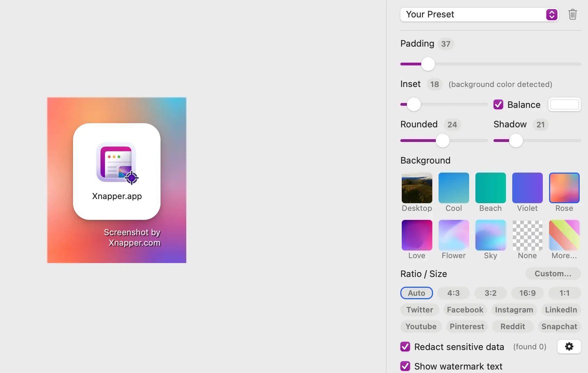Screen dimensions: 588x373
Task: Select the Violet background swatch
Action: click(x=527, y=188)
